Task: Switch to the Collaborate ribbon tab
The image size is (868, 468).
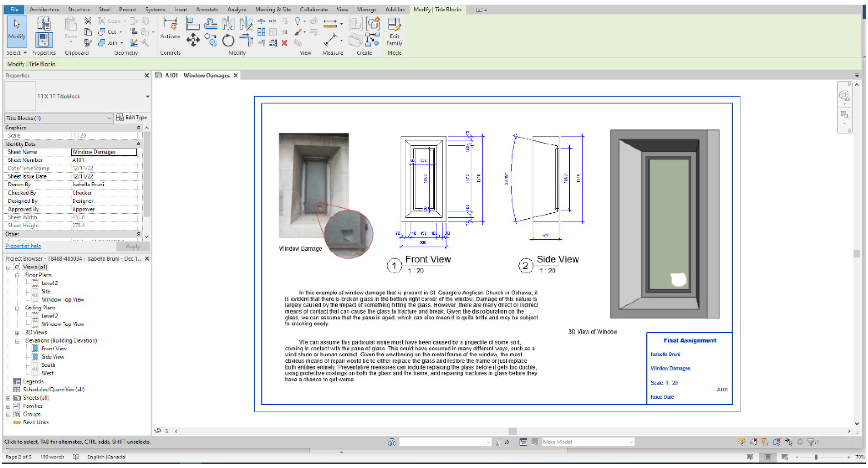Action: click(x=313, y=9)
